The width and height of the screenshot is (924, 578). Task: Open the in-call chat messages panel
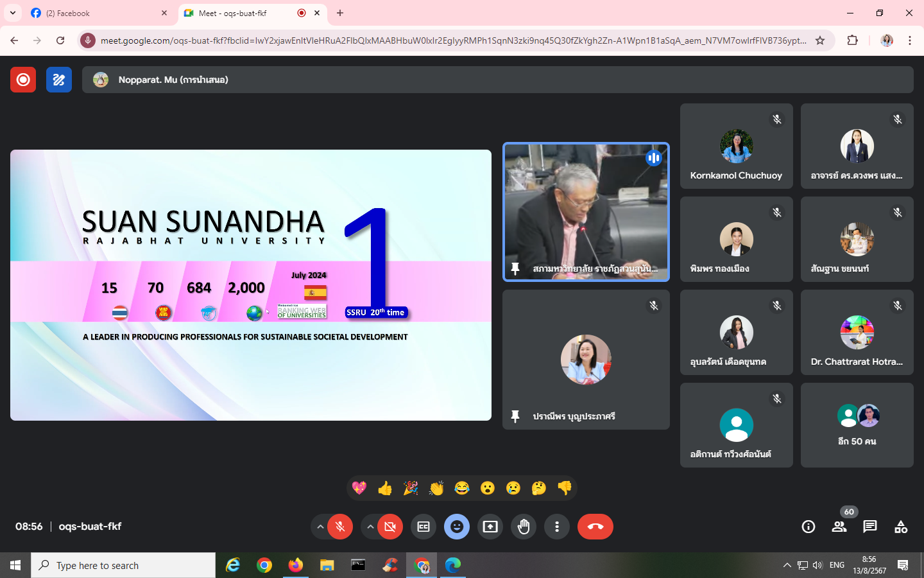click(x=869, y=527)
